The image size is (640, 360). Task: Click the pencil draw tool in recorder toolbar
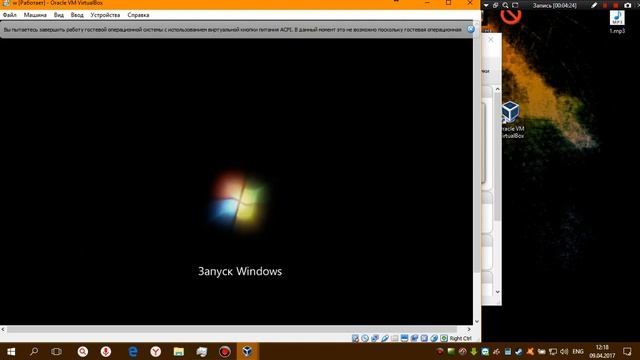tap(594, 5)
